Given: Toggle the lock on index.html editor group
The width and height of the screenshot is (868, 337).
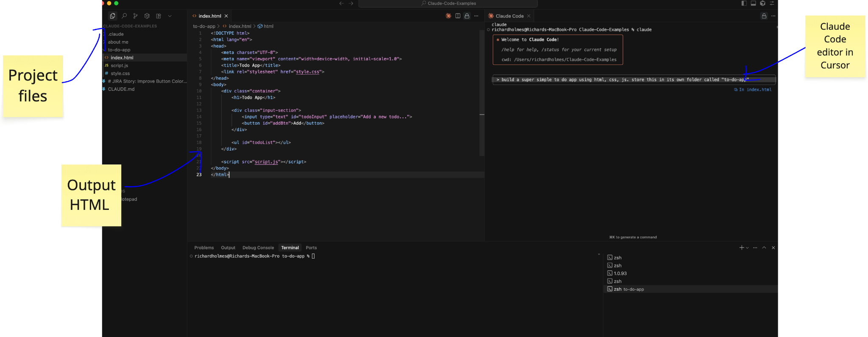Looking at the screenshot, I should pos(467,16).
